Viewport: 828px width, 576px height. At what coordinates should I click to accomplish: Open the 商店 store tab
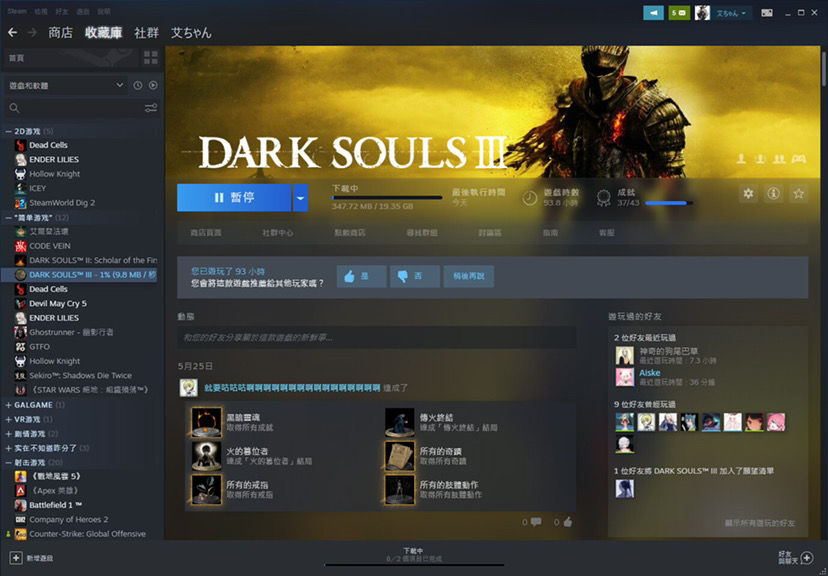(x=60, y=33)
